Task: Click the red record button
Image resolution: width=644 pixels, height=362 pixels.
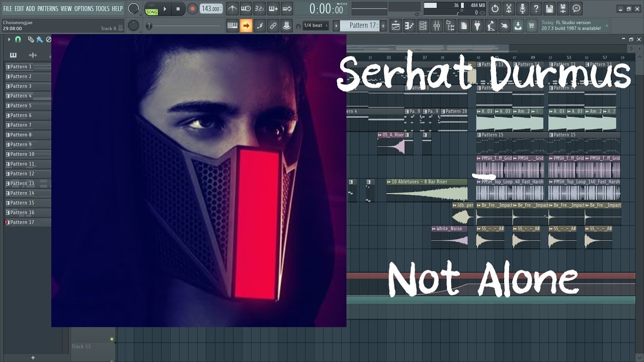Action: (192, 9)
